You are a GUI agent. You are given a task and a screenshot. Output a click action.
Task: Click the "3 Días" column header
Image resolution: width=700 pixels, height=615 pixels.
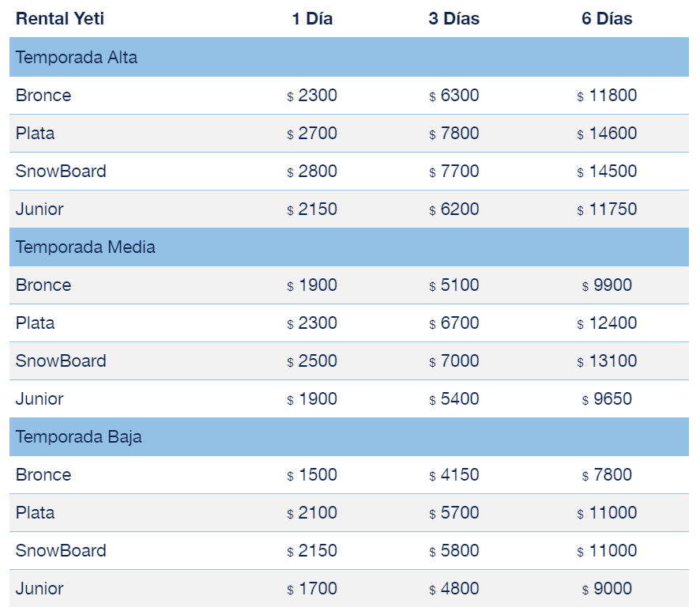point(454,19)
